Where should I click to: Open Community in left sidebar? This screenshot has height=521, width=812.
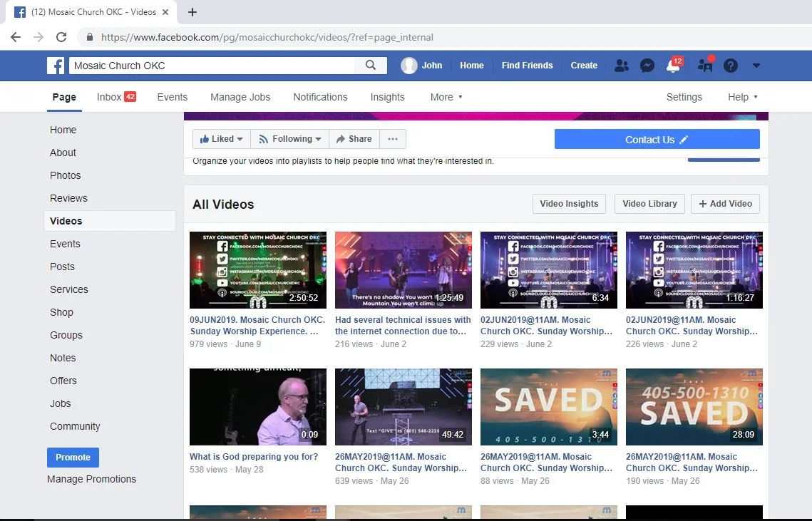[75, 426]
